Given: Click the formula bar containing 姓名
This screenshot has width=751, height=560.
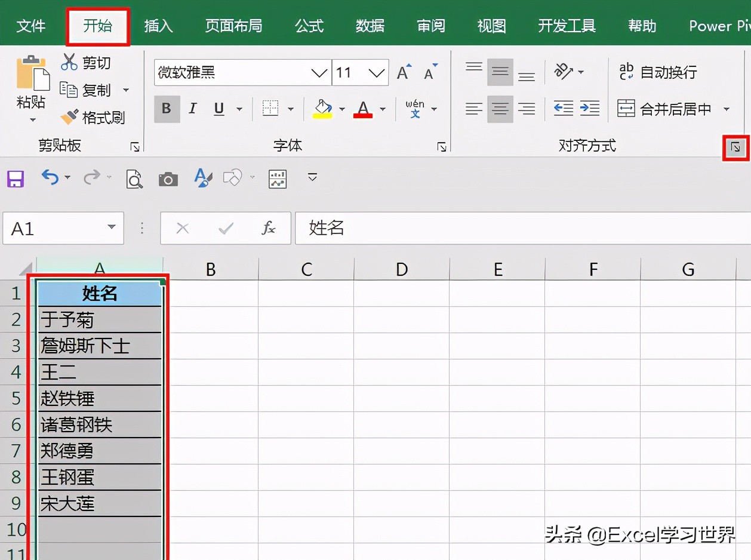Looking at the screenshot, I should [x=523, y=228].
